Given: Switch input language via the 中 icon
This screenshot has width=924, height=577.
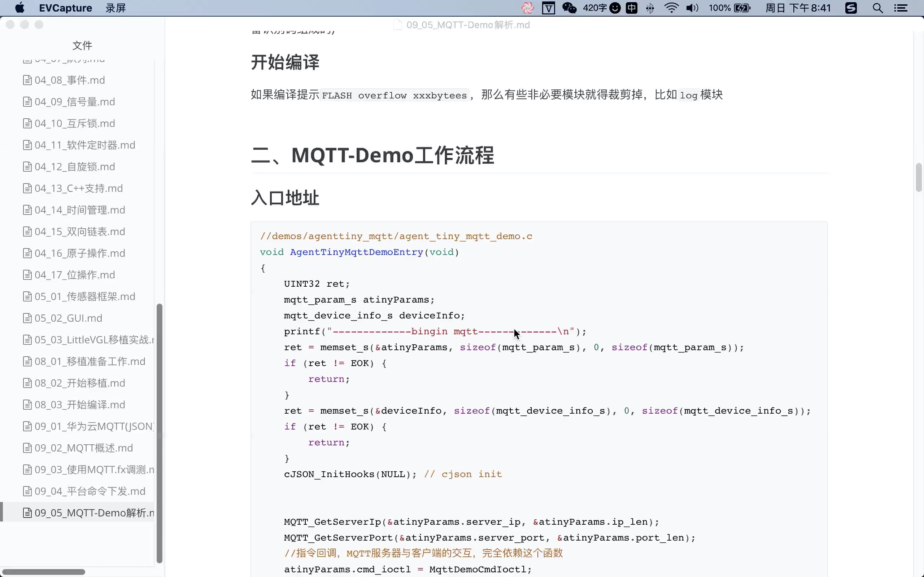Looking at the screenshot, I should coord(632,8).
